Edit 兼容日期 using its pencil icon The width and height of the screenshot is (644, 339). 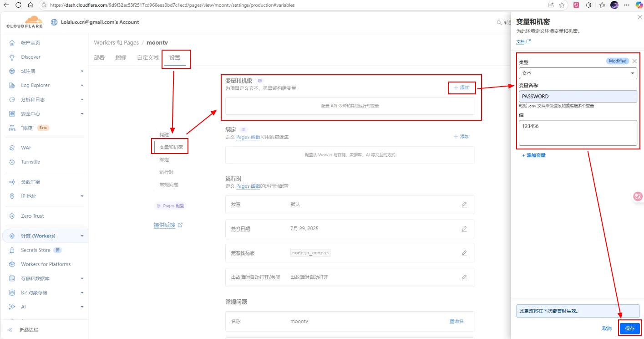[464, 229]
